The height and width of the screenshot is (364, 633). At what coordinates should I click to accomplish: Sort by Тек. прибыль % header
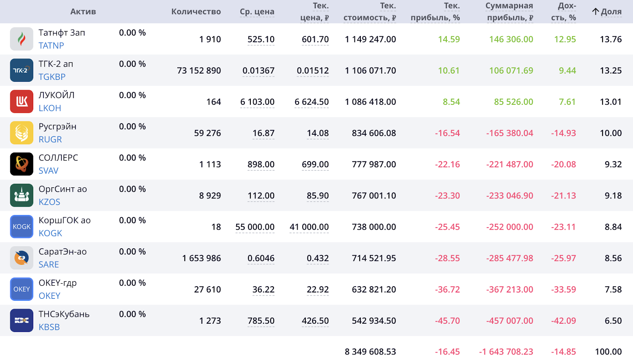point(435,11)
